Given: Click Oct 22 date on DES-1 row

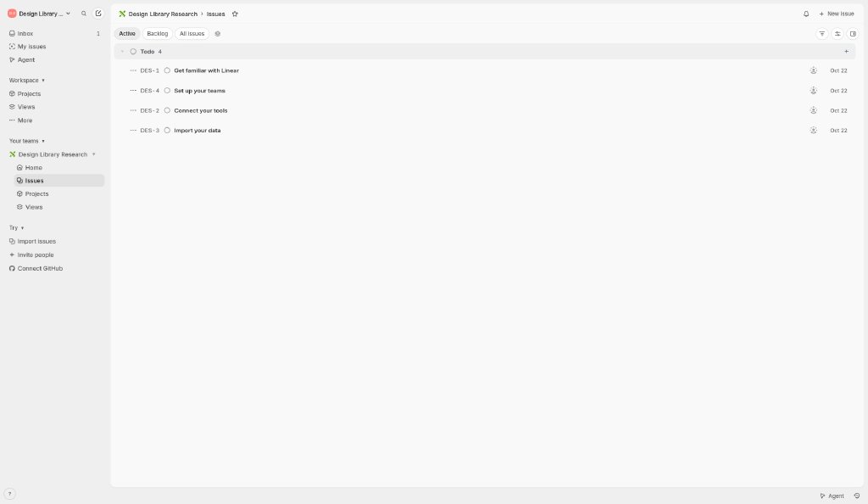Looking at the screenshot, I should pos(838,71).
